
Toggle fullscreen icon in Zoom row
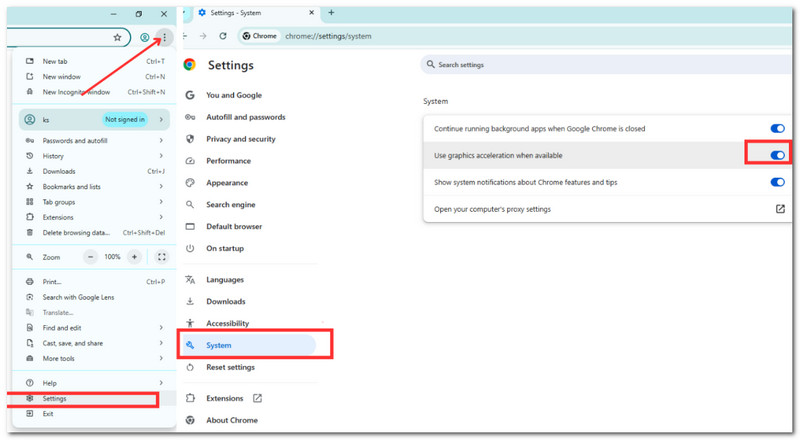pos(162,257)
